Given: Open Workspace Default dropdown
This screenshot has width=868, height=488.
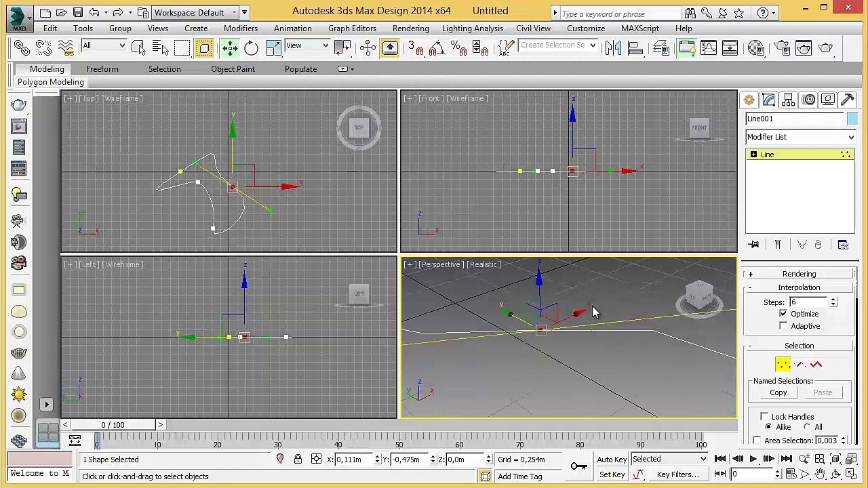Looking at the screenshot, I should 195,12.
